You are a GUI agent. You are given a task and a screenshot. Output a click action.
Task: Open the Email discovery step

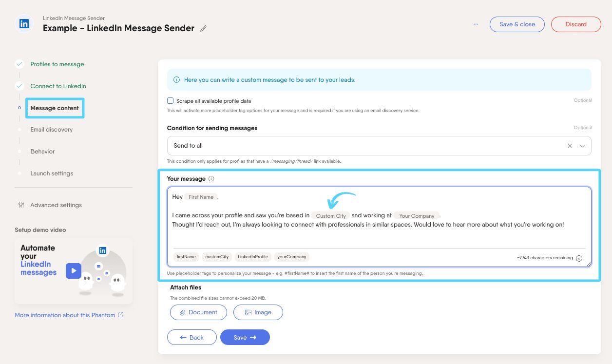(51, 130)
